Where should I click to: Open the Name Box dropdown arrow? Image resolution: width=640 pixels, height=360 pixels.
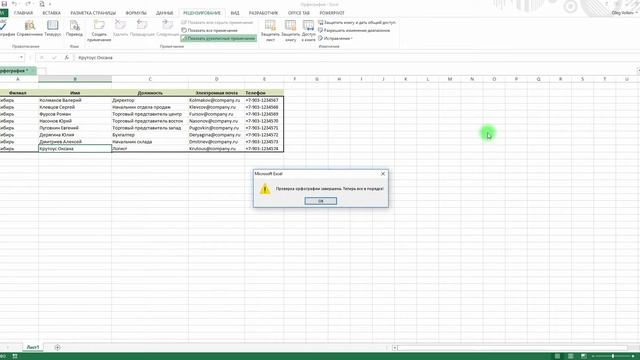(22, 58)
